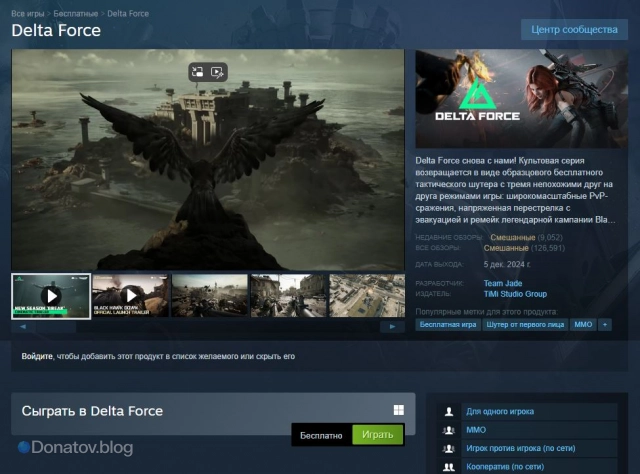Viewport: 640px width, 474px height.
Task: Play the Black Hawk Down launch trailer thumbnail
Action: [130, 296]
